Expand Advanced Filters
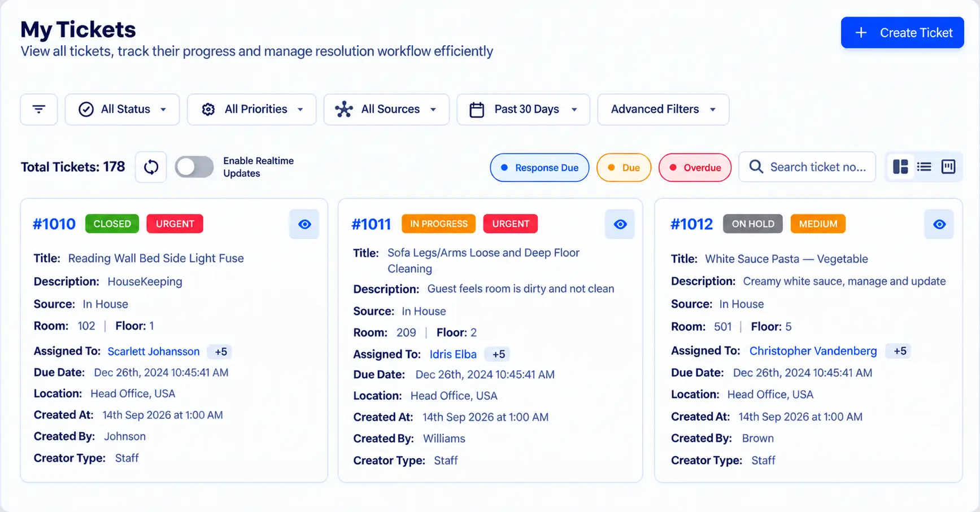This screenshot has height=512, width=980. [x=663, y=109]
